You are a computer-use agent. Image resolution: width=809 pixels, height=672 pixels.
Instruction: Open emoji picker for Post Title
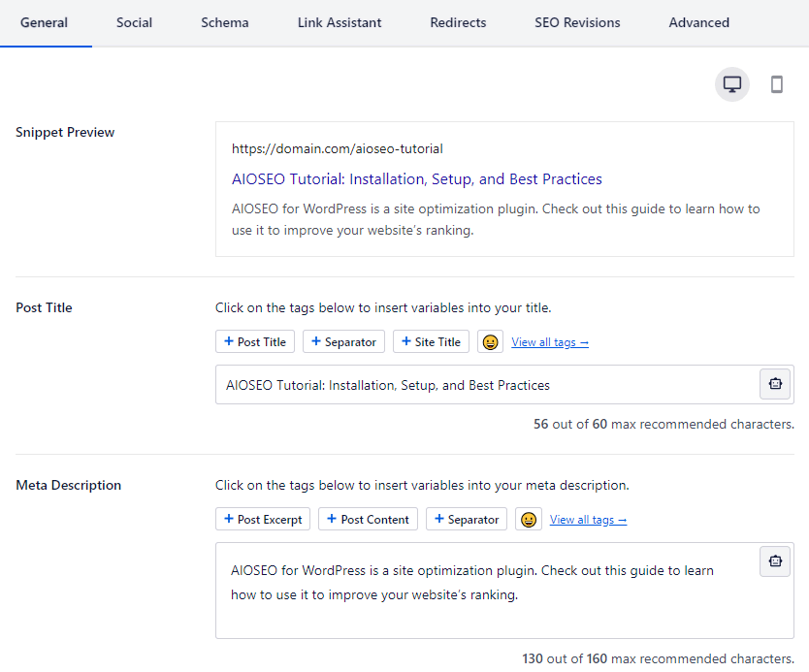(x=490, y=342)
